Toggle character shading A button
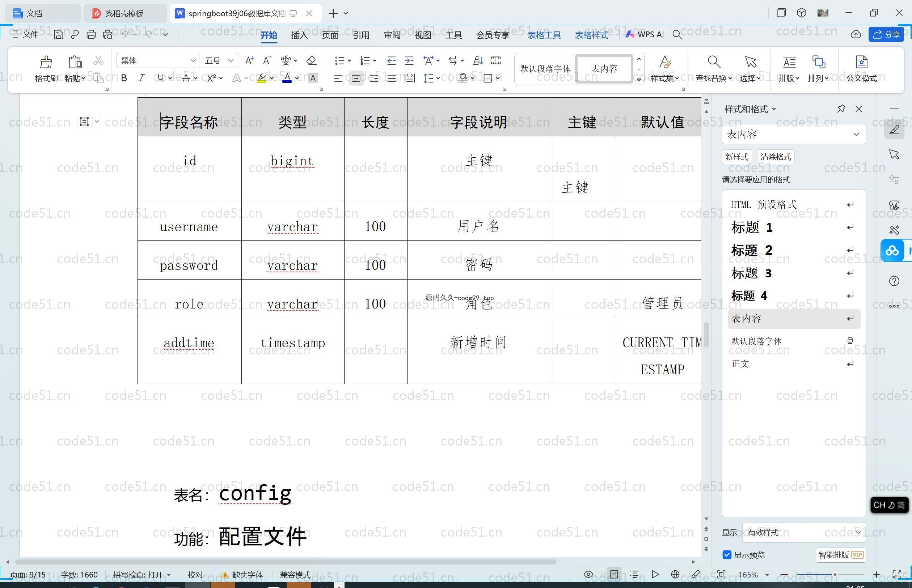This screenshot has height=588, width=912. tap(313, 78)
